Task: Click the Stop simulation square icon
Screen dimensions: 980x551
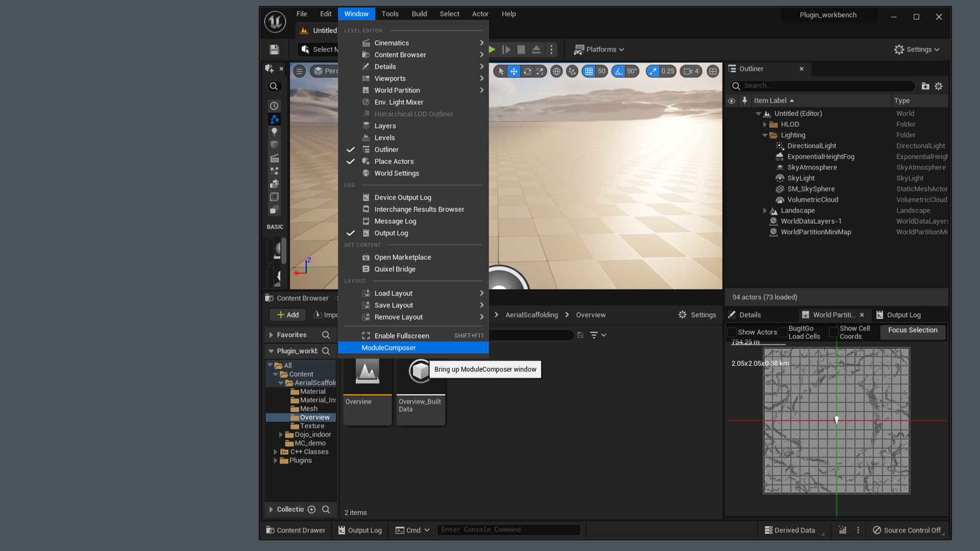Action: pyautogui.click(x=521, y=49)
